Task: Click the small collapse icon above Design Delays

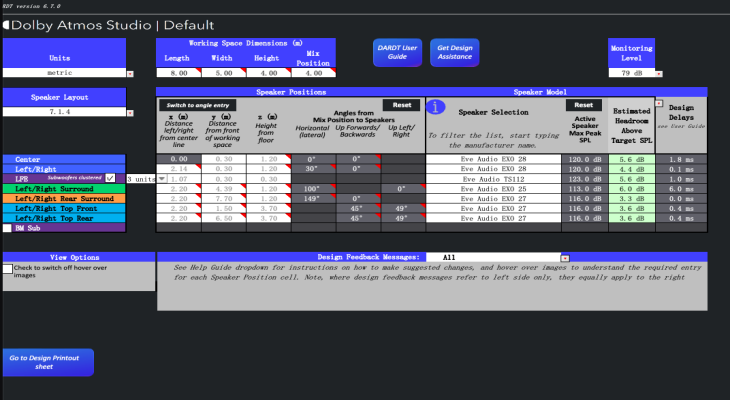Action: pos(657,103)
